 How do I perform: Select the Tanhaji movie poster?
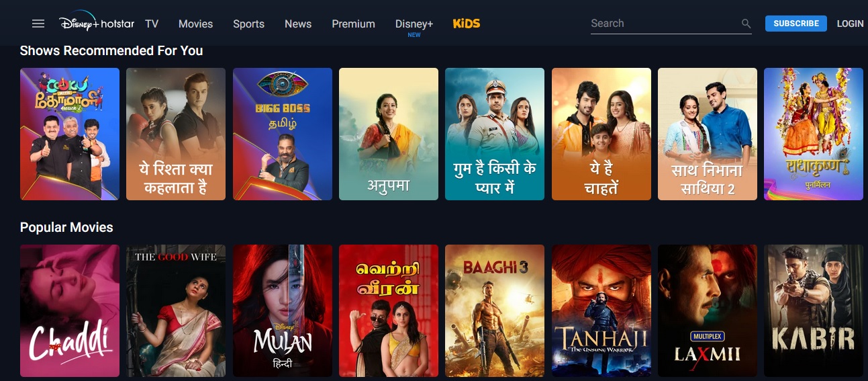pos(601,310)
